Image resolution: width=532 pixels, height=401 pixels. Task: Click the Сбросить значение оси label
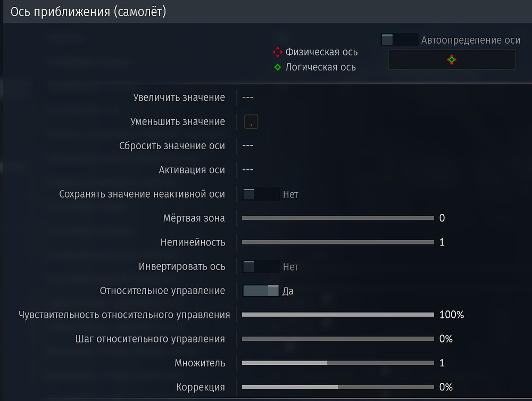[172, 146]
